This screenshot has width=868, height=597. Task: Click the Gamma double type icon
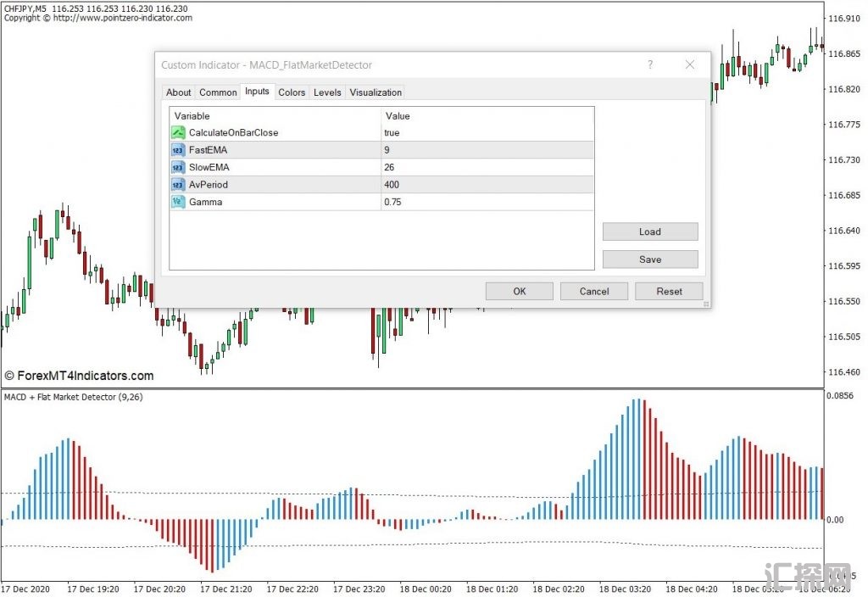(178, 202)
